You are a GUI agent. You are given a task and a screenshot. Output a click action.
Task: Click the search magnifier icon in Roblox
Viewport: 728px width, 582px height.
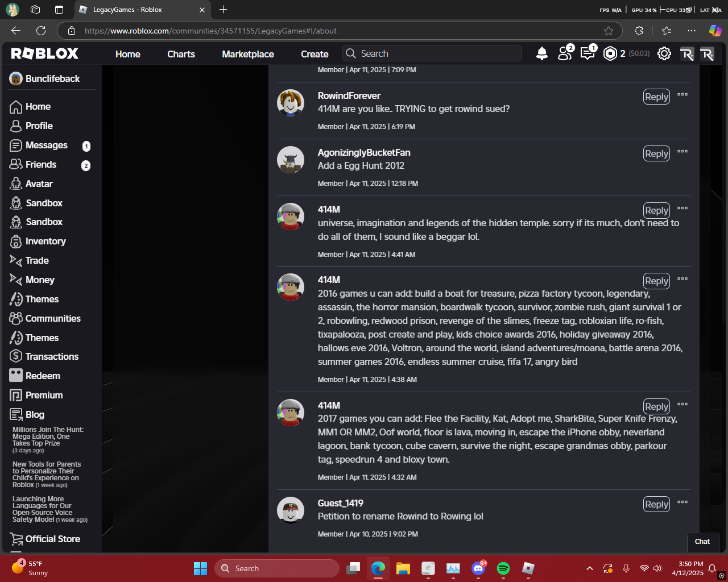[x=351, y=53]
